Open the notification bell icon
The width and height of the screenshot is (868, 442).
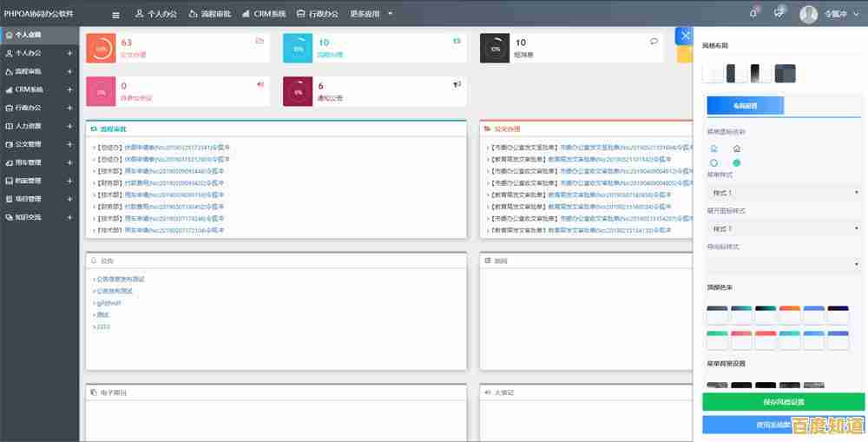click(x=753, y=13)
